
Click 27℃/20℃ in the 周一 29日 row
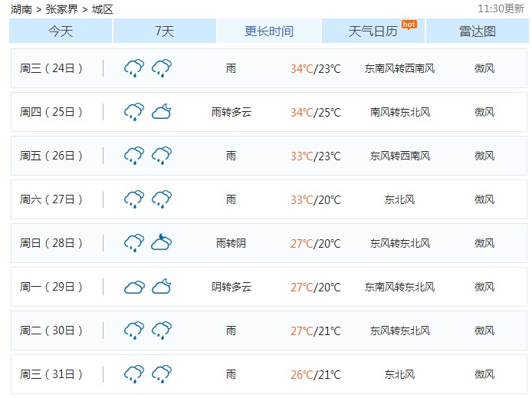316,287
